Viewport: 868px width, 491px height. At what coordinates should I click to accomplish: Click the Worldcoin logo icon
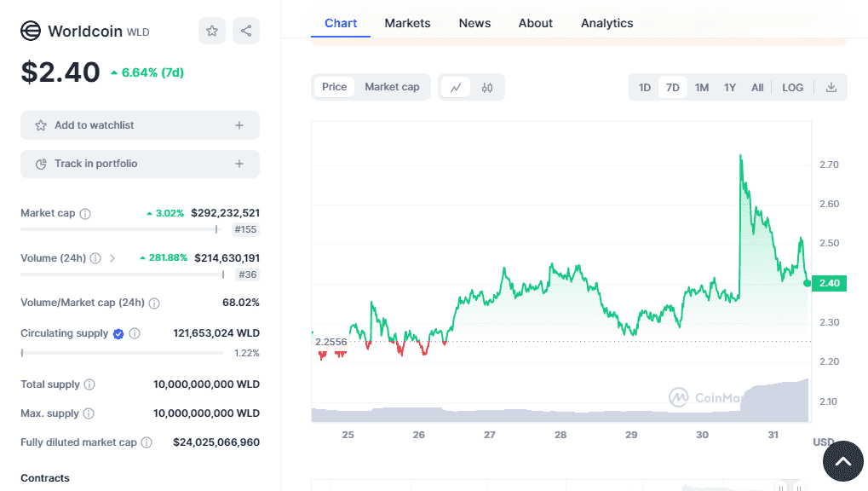point(31,31)
